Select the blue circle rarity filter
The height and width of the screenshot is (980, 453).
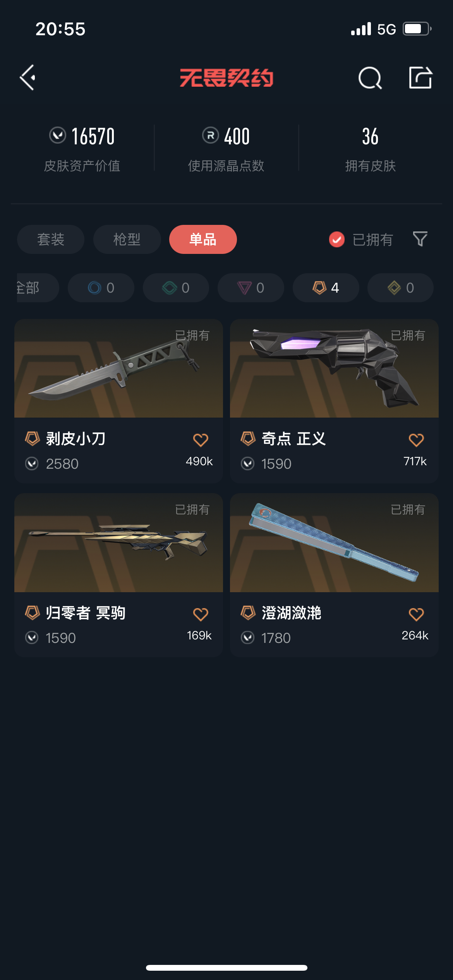click(101, 288)
